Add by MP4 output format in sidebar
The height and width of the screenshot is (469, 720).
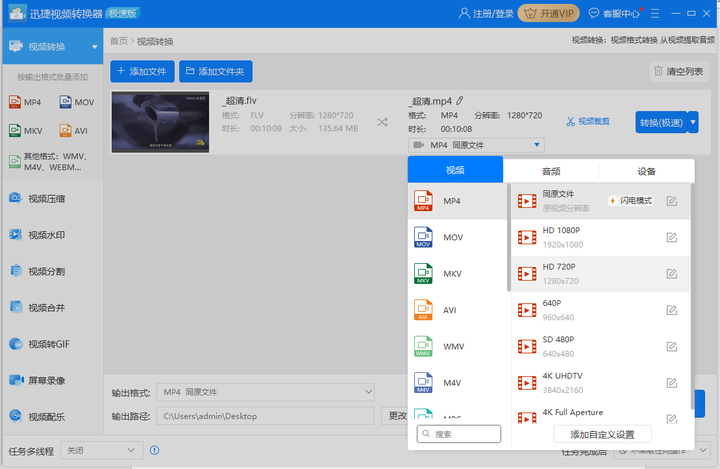point(25,102)
